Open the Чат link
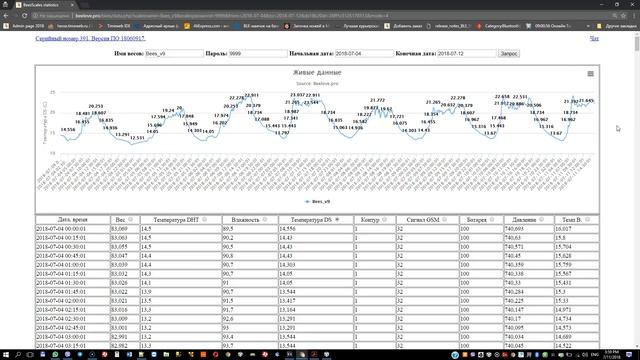The width and height of the screenshot is (640, 360). (x=594, y=38)
